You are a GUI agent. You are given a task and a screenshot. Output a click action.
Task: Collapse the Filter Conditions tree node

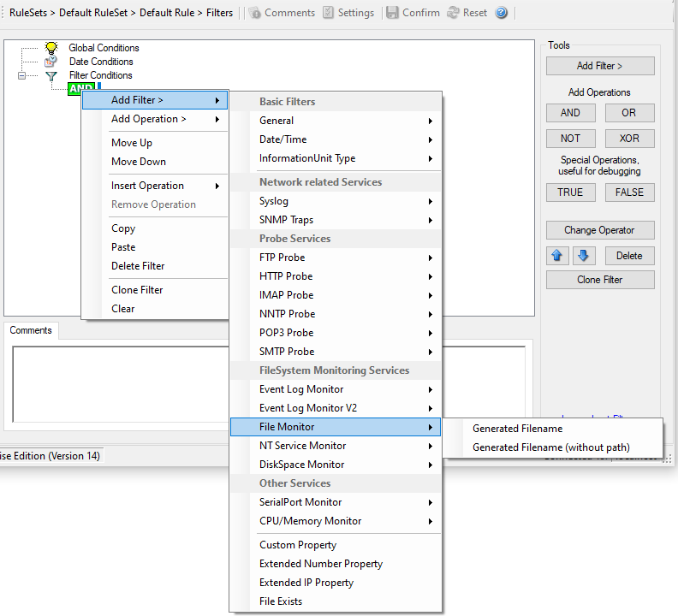22,75
